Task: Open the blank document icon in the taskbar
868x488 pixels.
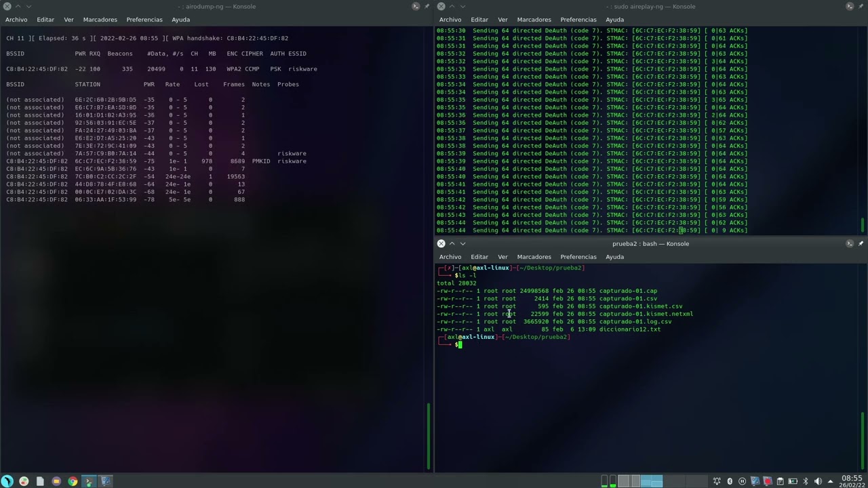Action: [40, 481]
